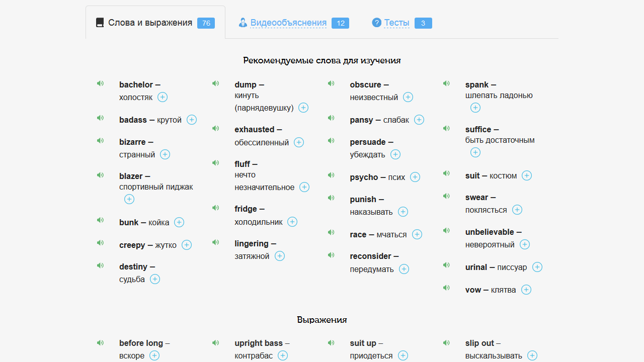This screenshot has height=362, width=644.
Task: Switch to the Видеообъяснения tab
Action: [x=288, y=23]
